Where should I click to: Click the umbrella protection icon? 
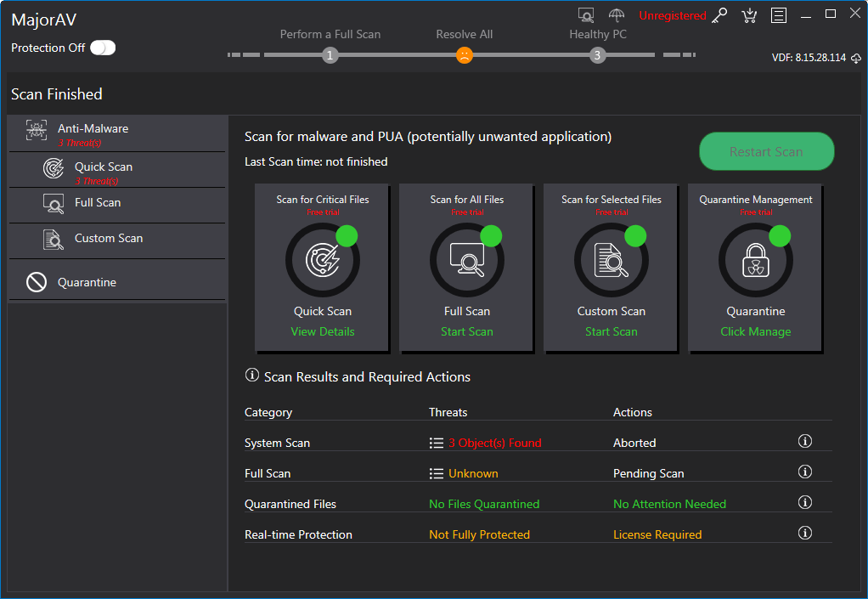[617, 15]
